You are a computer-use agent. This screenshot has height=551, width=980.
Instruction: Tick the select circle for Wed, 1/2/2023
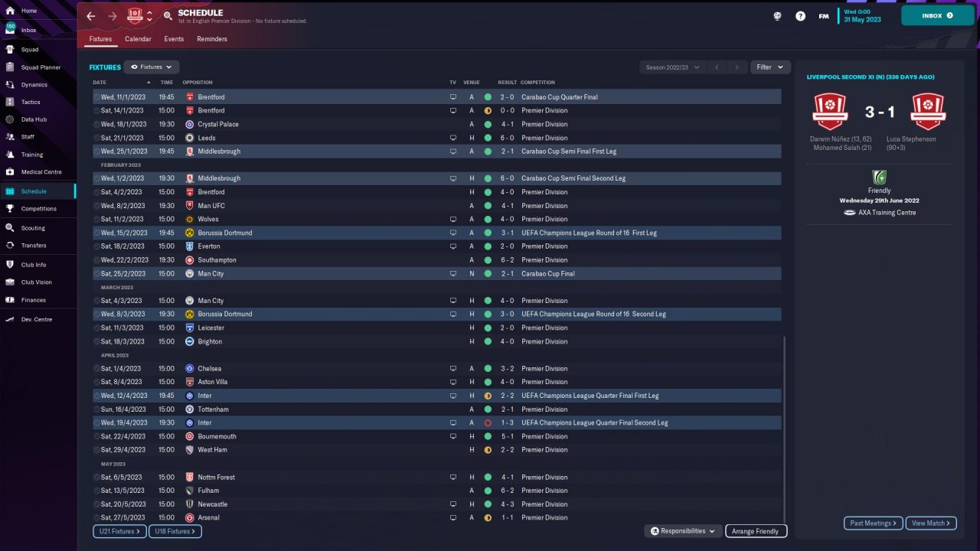coord(96,178)
